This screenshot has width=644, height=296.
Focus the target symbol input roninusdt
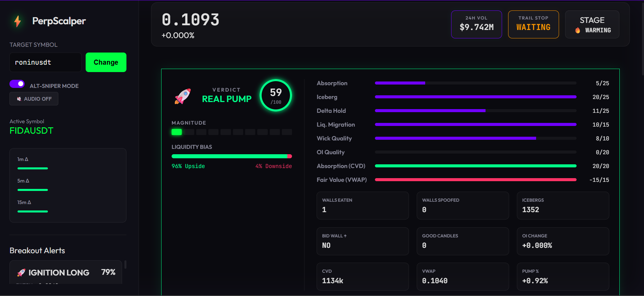coord(46,62)
